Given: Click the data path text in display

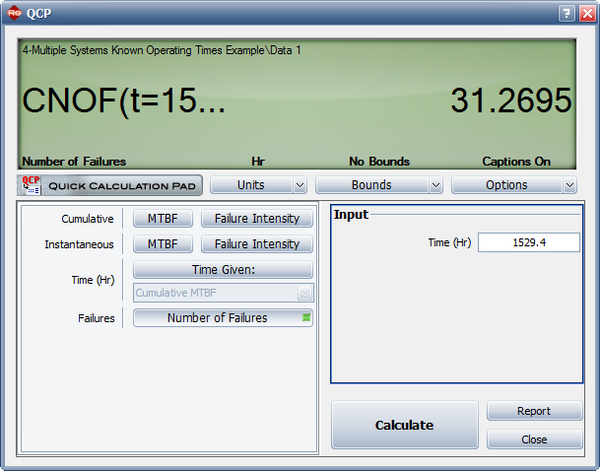Looking at the screenshot, I should click(x=161, y=50).
